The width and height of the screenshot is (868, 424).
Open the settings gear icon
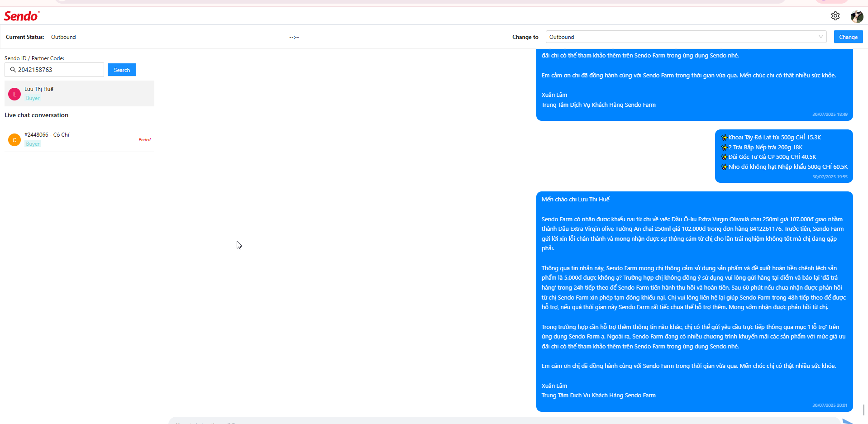(x=835, y=16)
